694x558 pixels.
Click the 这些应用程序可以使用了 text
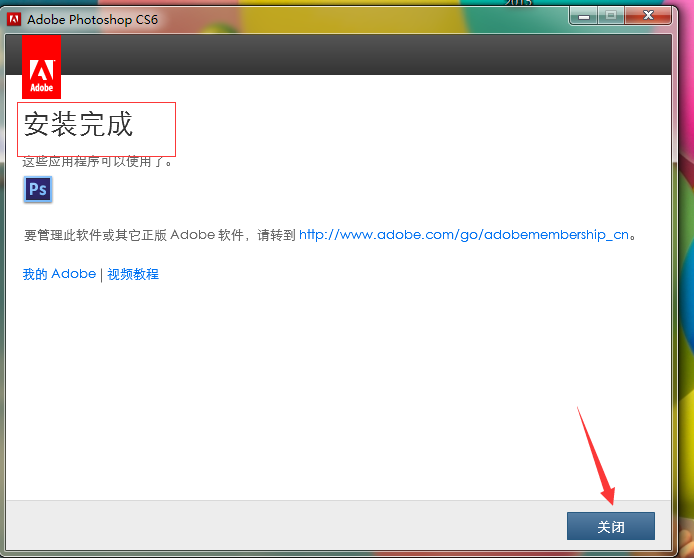click(97, 162)
